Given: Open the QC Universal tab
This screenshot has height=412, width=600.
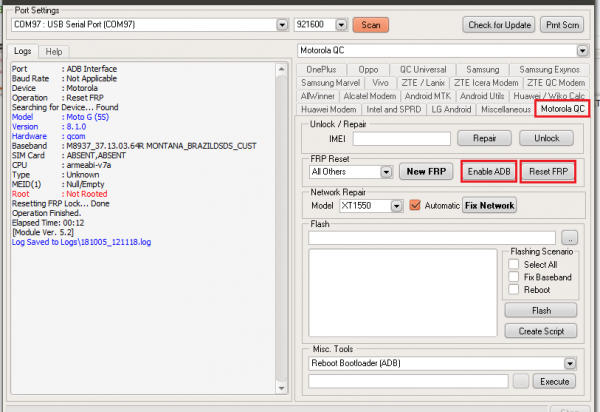Looking at the screenshot, I should (423, 70).
